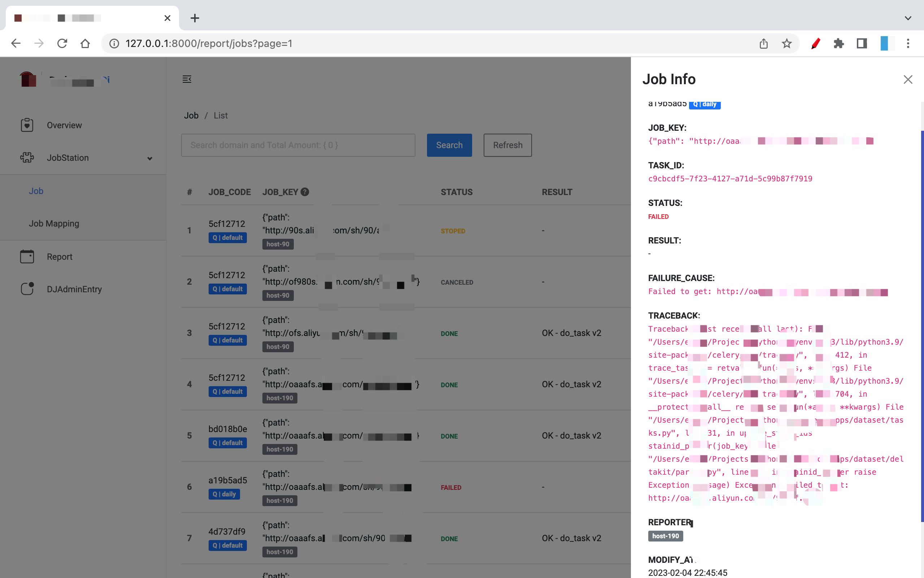Close the current browser tab
The width and height of the screenshot is (924, 578).
coord(167,18)
